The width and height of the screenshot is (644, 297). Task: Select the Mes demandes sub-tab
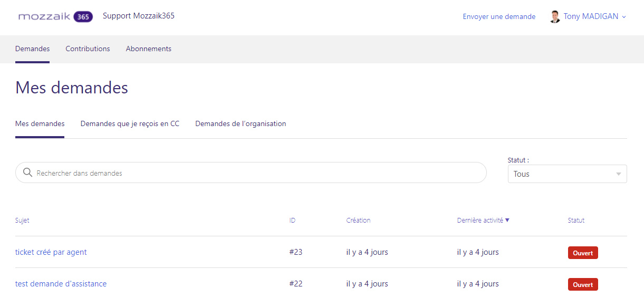tap(40, 124)
